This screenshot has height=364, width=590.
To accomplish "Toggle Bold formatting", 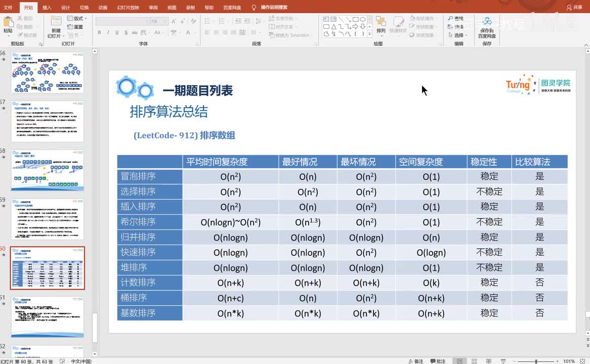I will tap(99, 32).
